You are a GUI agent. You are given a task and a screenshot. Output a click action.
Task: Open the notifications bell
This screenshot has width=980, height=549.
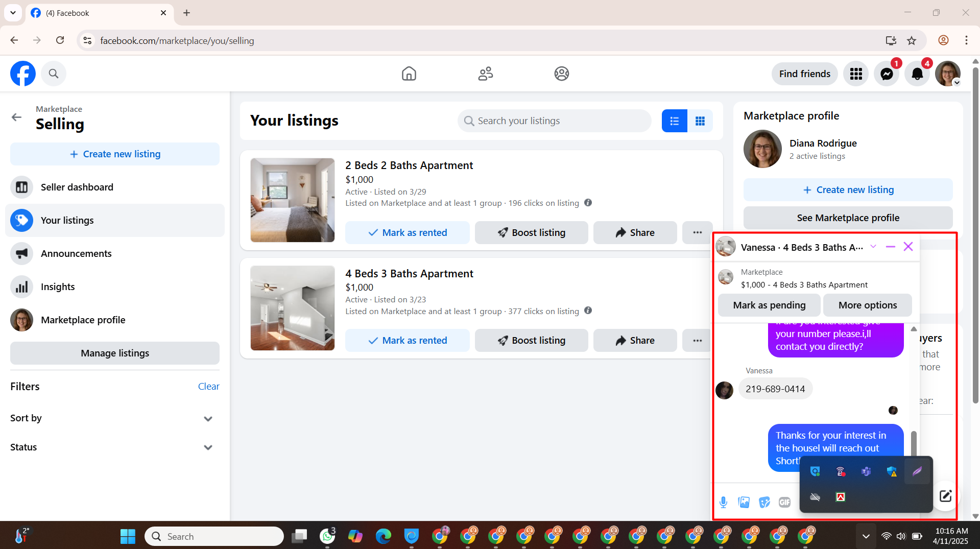pos(917,74)
